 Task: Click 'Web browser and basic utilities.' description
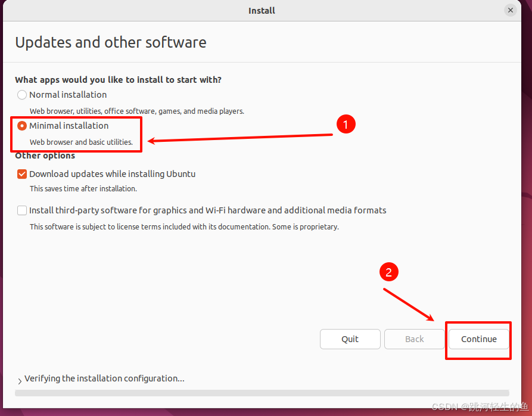pos(81,142)
